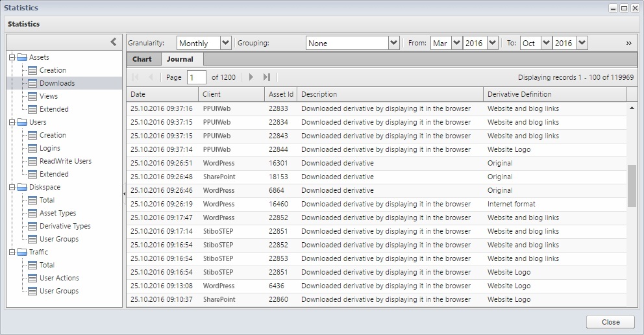Click the Traffic folder icon
Viewport: 644px width, 335px height.
pyautogui.click(x=22, y=252)
